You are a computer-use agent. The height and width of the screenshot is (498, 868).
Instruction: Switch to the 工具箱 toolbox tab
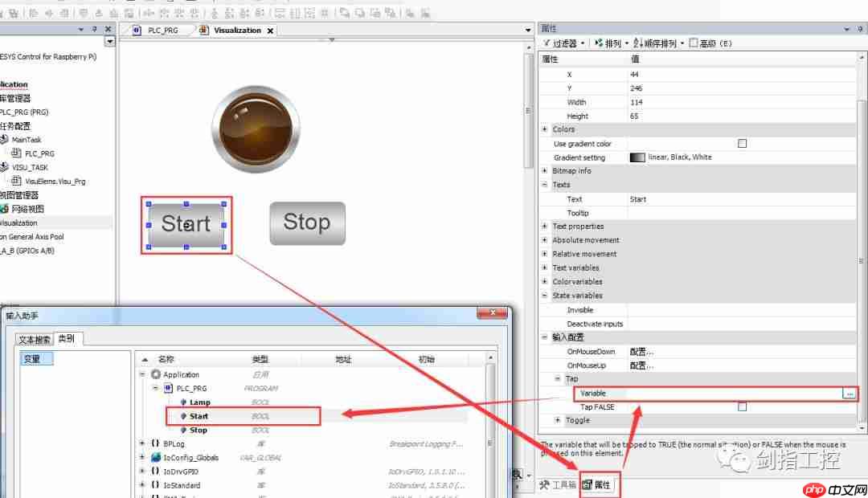point(558,484)
